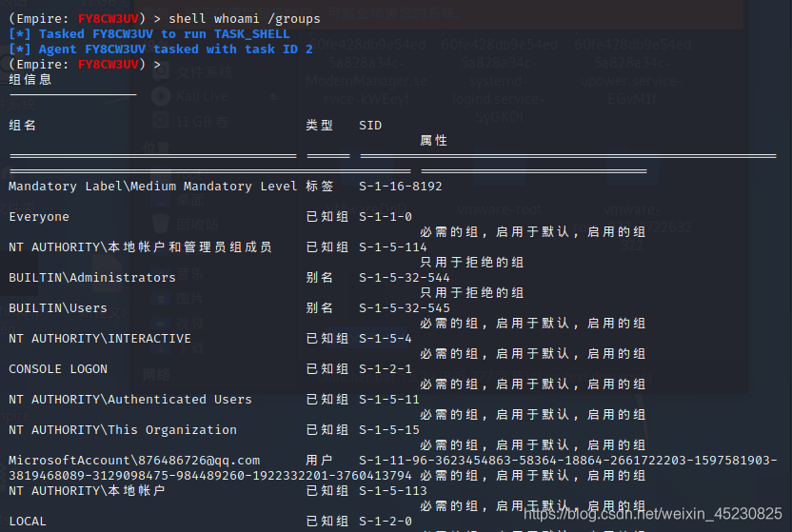
Task: Select SID value S-1-5-4
Action: (386, 339)
